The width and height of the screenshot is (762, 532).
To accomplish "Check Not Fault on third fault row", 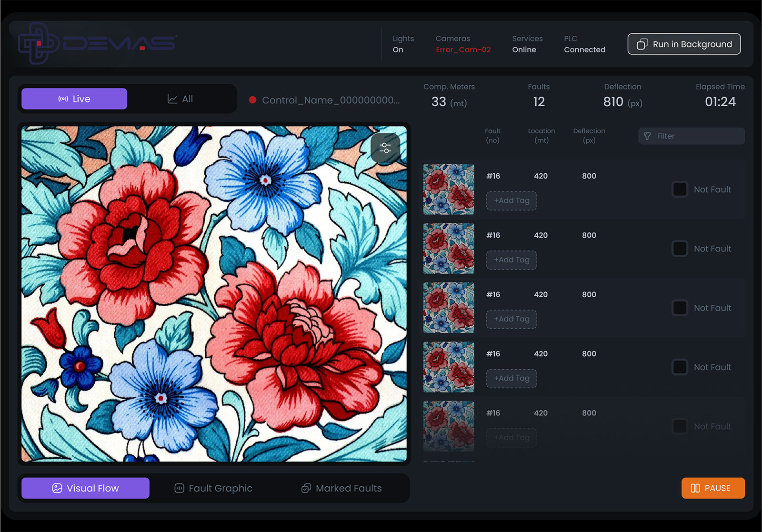I will [680, 308].
